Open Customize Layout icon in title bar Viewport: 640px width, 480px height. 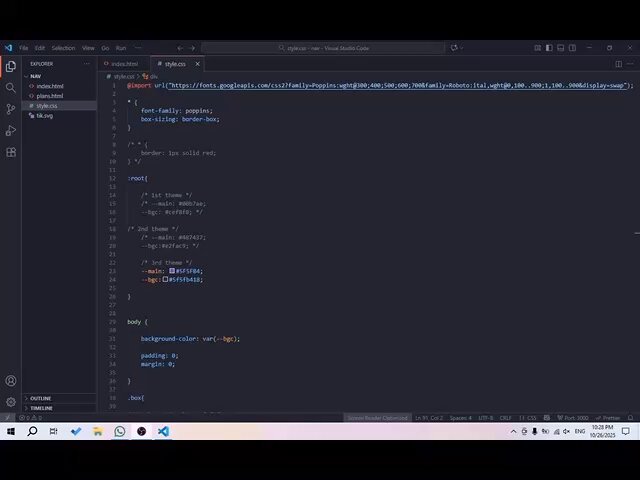pos(538,48)
